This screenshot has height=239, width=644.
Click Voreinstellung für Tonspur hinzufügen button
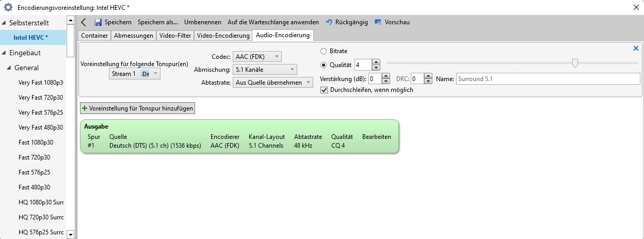click(x=138, y=108)
